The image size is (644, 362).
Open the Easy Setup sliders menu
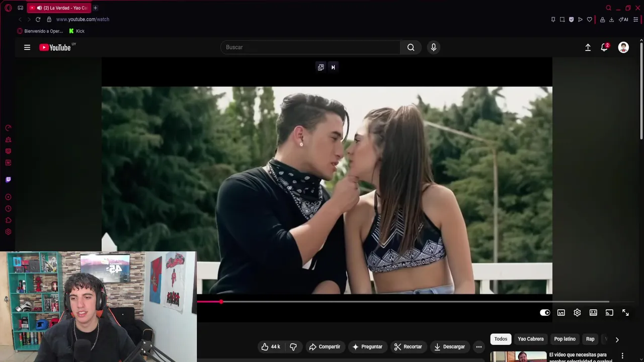tap(635, 20)
